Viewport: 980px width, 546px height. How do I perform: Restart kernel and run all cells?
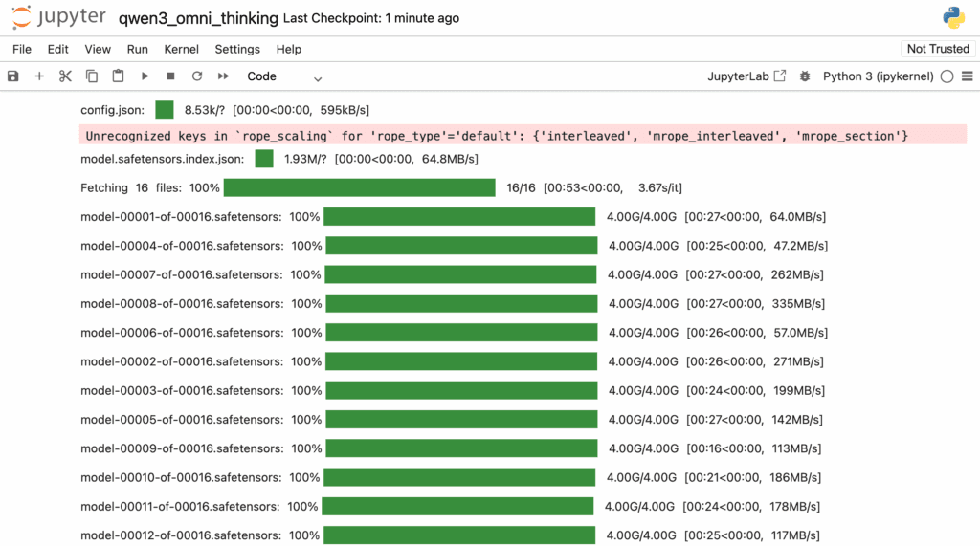pos(223,76)
